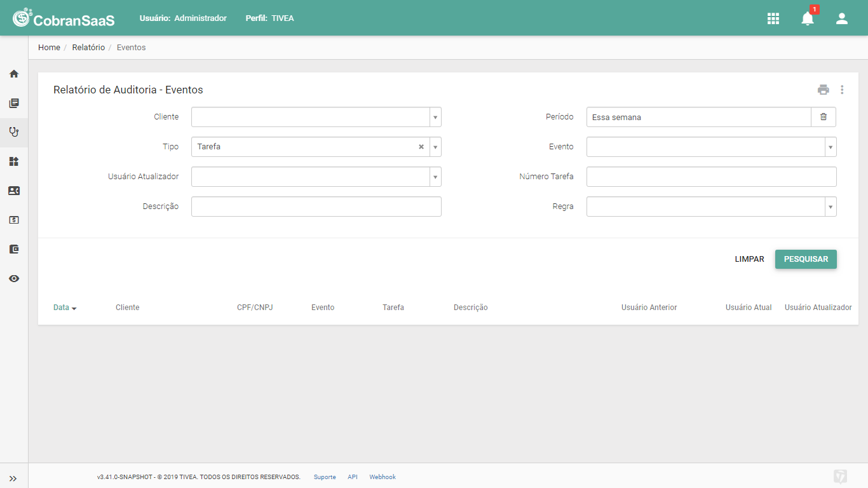Open the contact card sidebar icon

pyautogui.click(x=14, y=191)
